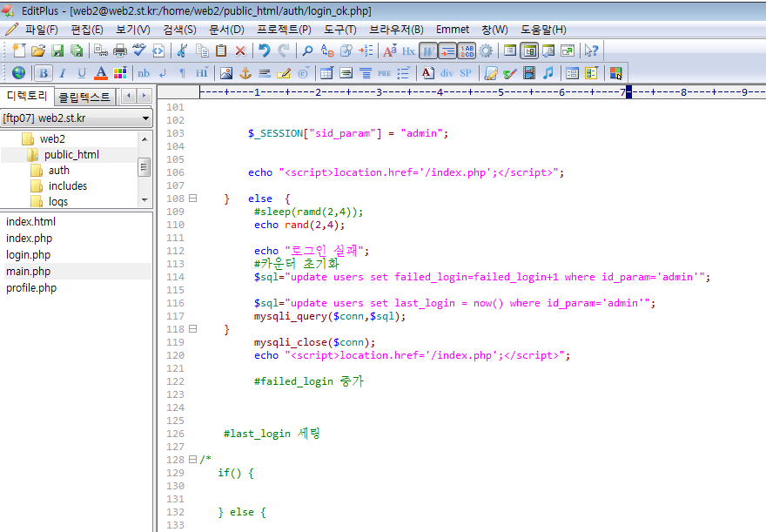
Task: Run spell check with ABC icon
Action: (139, 51)
